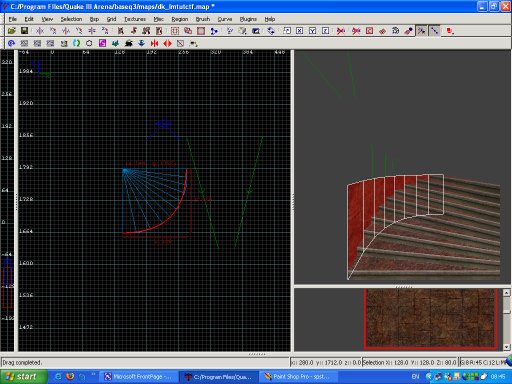Toggle Don't Select Curved Brushes icon
Image resolution: width=512 pixels, height=384 pixels.
click(x=356, y=31)
